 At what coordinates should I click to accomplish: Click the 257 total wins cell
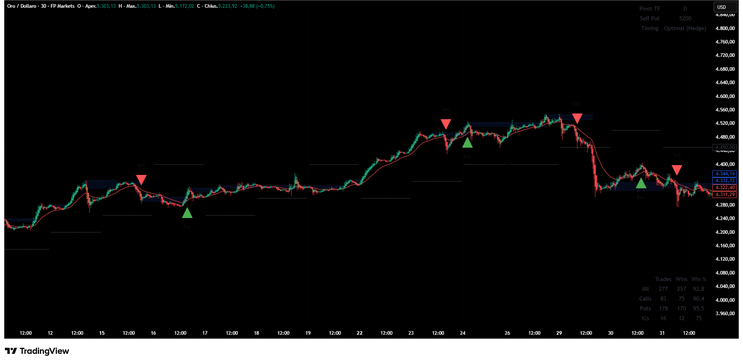click(x=680, y=289)
